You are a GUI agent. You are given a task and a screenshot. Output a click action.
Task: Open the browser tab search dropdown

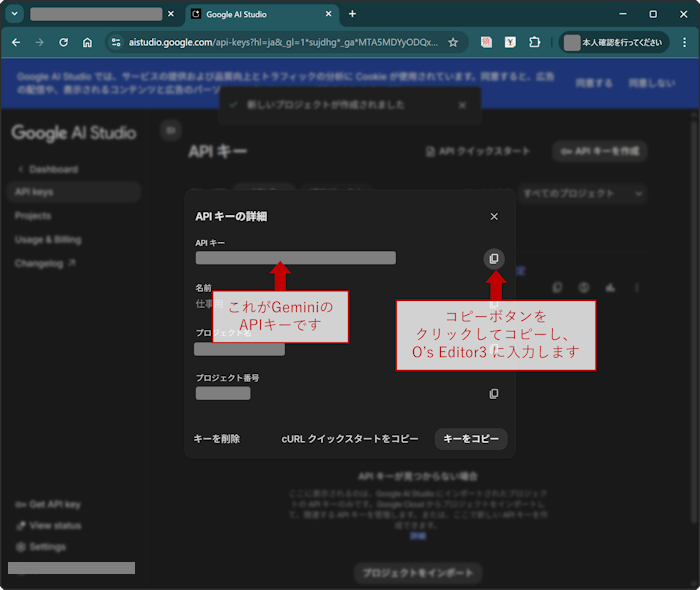tap(14, 14)
